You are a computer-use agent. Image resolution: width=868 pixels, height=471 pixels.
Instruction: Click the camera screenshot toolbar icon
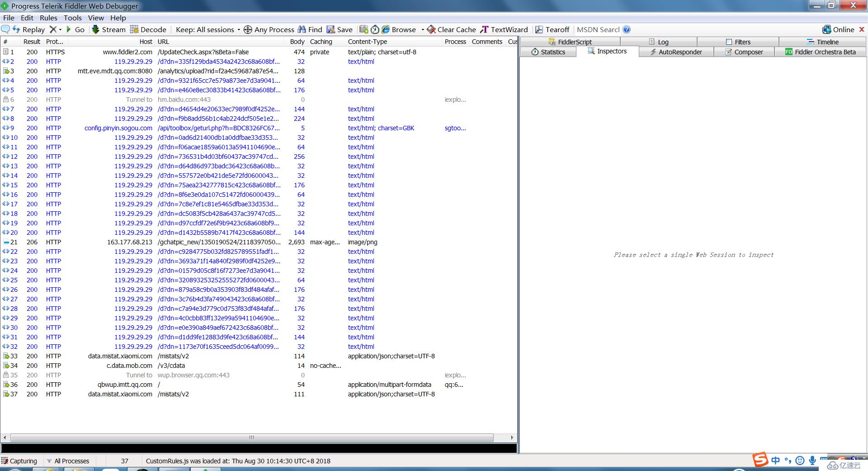click(363, 29)
